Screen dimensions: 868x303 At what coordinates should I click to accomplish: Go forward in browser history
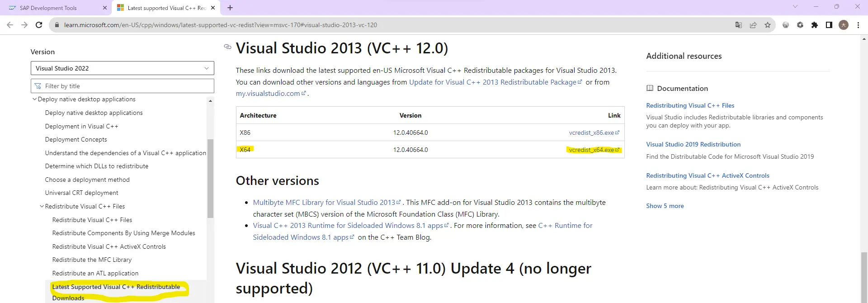(24, 25)
